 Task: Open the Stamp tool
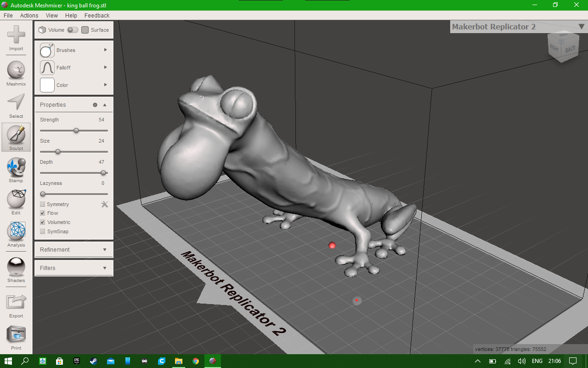click(16, 167)
